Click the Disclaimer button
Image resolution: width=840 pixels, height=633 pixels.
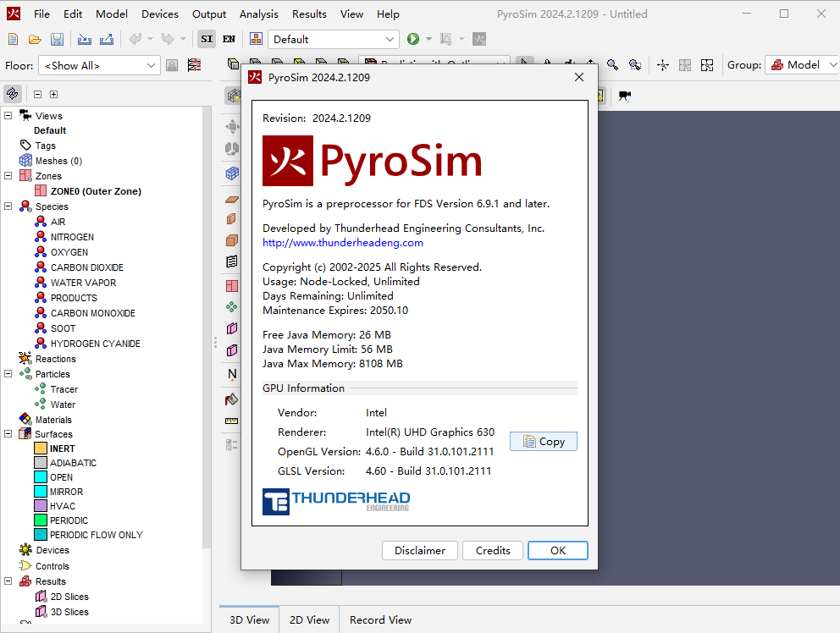[420, 551]
